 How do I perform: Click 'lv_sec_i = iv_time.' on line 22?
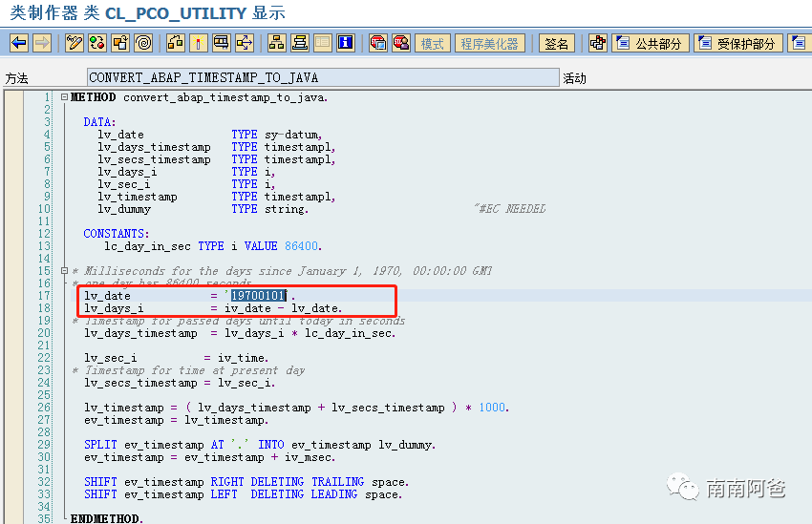(x=177, y=358)
